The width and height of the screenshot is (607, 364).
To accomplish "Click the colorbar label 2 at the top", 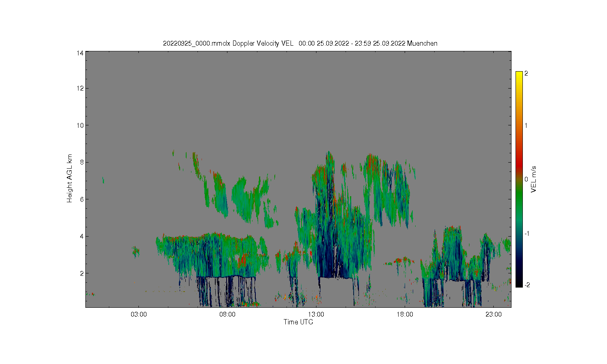I will click(x=526, y=74).
